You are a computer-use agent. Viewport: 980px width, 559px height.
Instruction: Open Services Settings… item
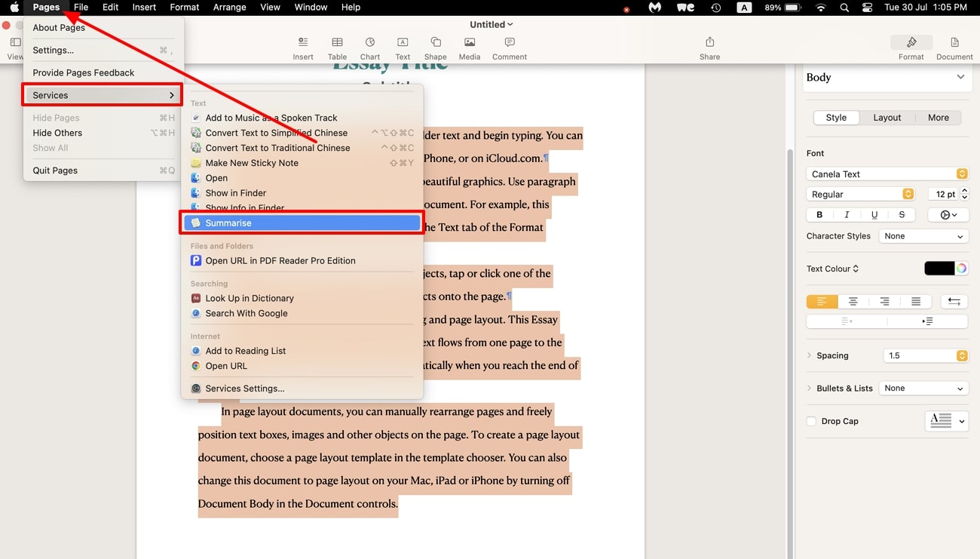(302, 389)
